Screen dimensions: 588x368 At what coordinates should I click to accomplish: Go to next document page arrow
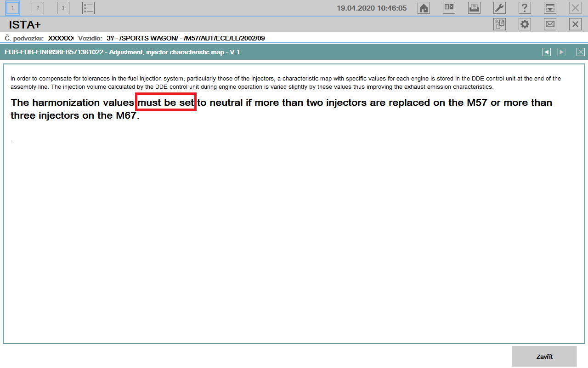pos(561,52)
